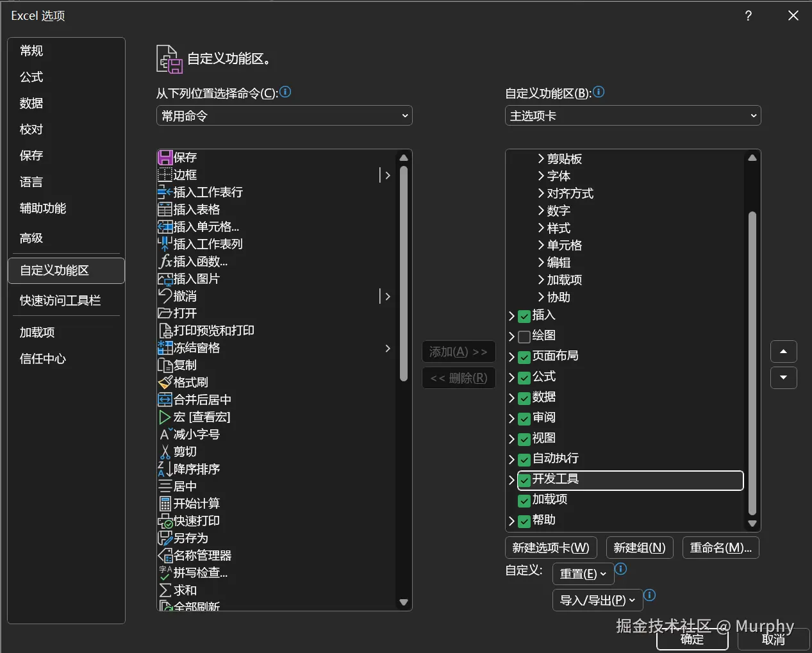Open info tooltip next to 自定义功能区(B)
The height and width of the screenshot is (653, 812).
click(599, 92)
